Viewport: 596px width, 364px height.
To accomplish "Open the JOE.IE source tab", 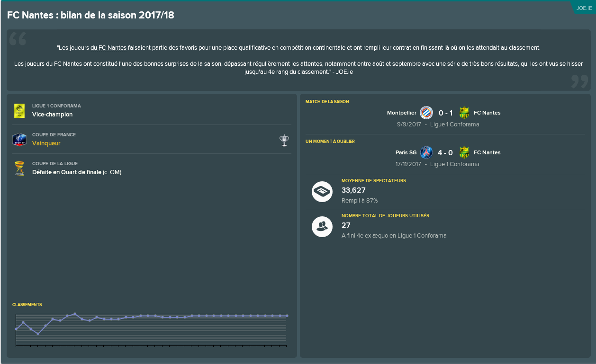I will (584, 8).
